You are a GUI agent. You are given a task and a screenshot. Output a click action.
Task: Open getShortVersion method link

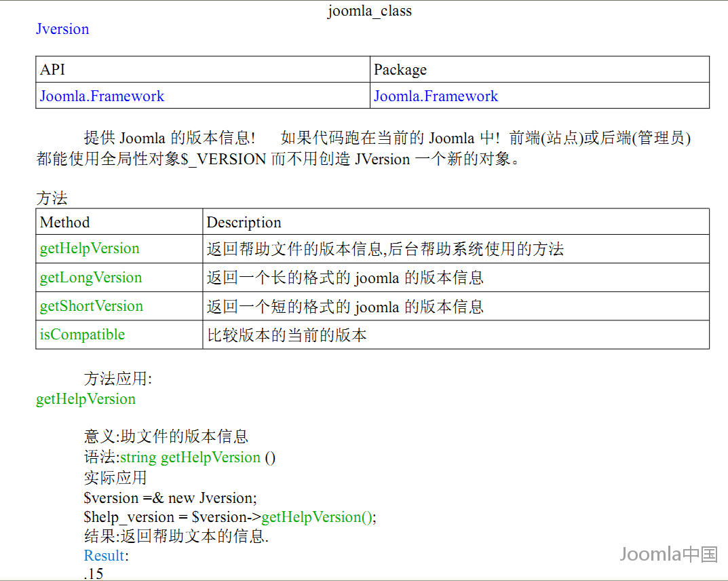click(x=91, y=306)
